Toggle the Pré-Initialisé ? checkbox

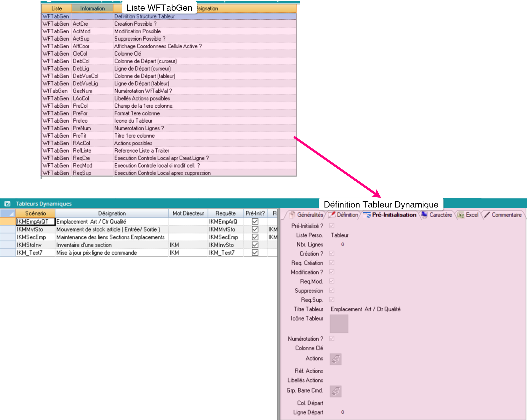332,226
